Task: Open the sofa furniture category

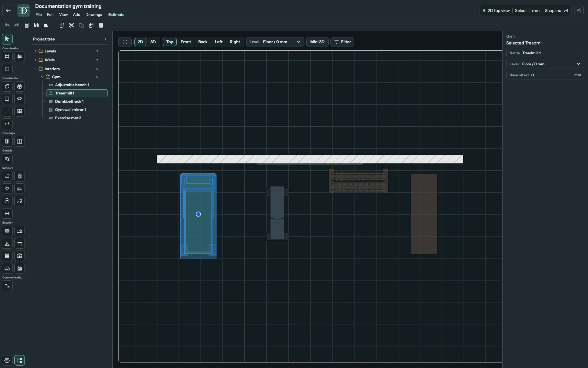Action: (x=20, y=189)
